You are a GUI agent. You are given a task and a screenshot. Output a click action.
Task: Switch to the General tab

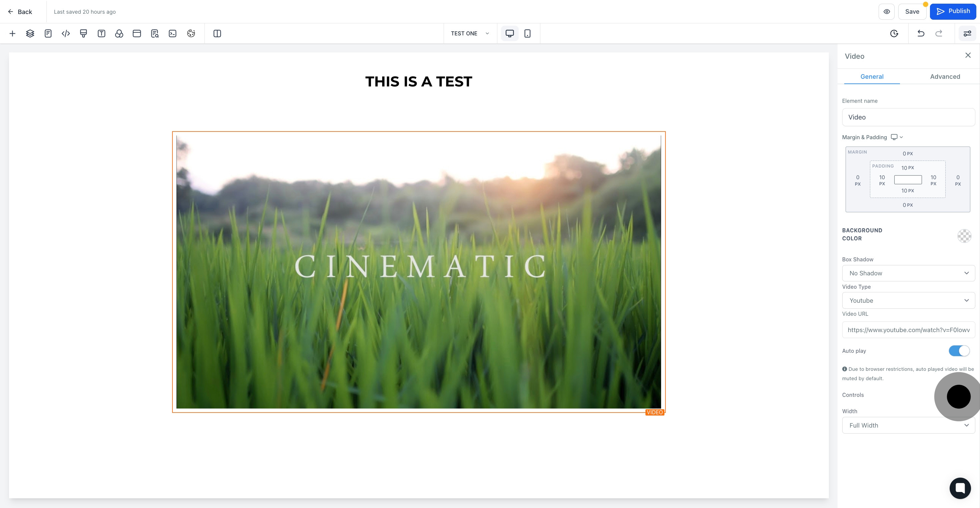872,76
